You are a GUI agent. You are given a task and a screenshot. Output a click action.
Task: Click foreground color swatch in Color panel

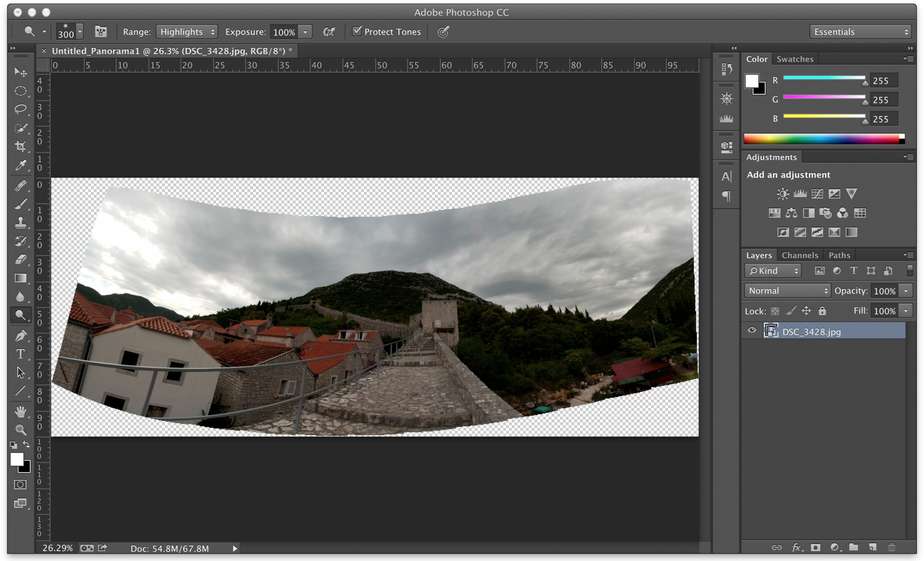pos(751,81)
